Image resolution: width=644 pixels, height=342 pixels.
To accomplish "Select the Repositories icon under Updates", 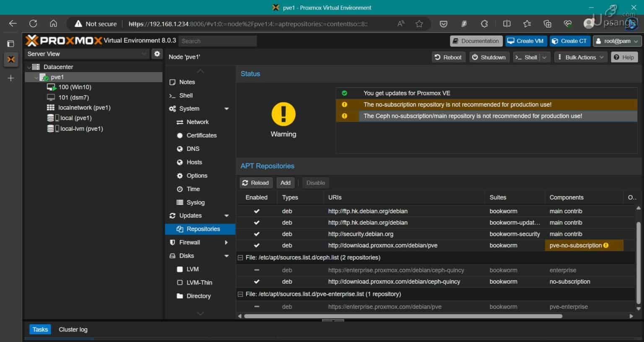I will [x=180, y=229].
